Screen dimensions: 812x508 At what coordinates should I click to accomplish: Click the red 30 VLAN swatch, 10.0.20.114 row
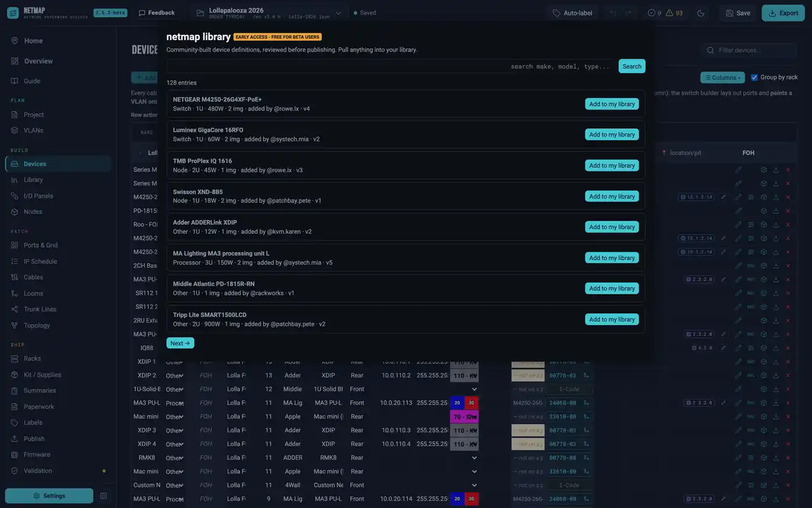(x=471, y=499)
